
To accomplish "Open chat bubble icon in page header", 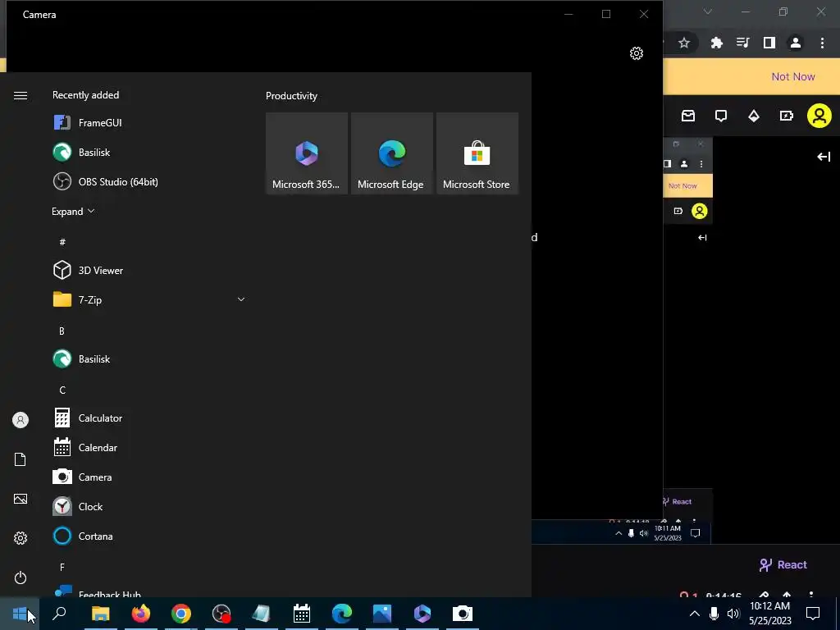I will 721,116.
